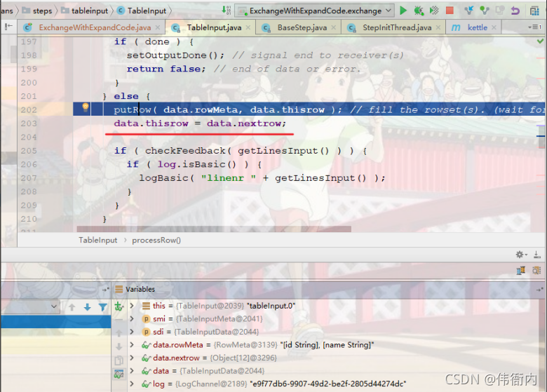Move watch down in Variables sidebar
The height and width of the screenshot is (392, 547).
[119, 346]
